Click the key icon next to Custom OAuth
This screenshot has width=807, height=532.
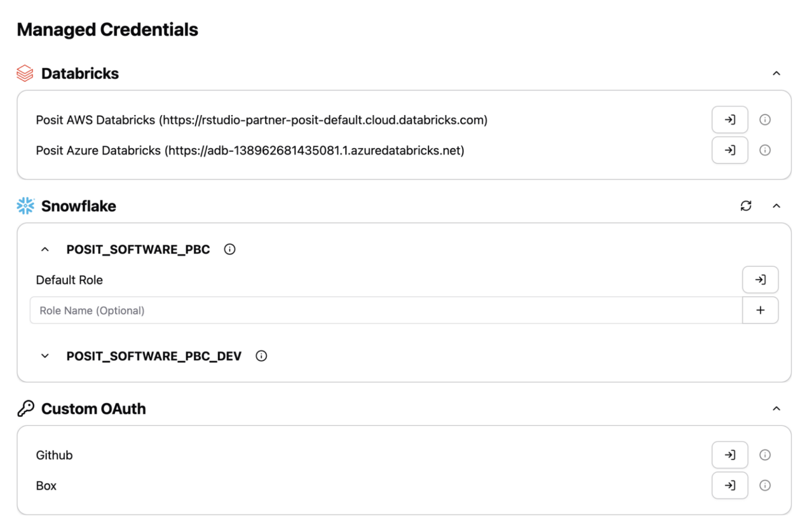24,408
